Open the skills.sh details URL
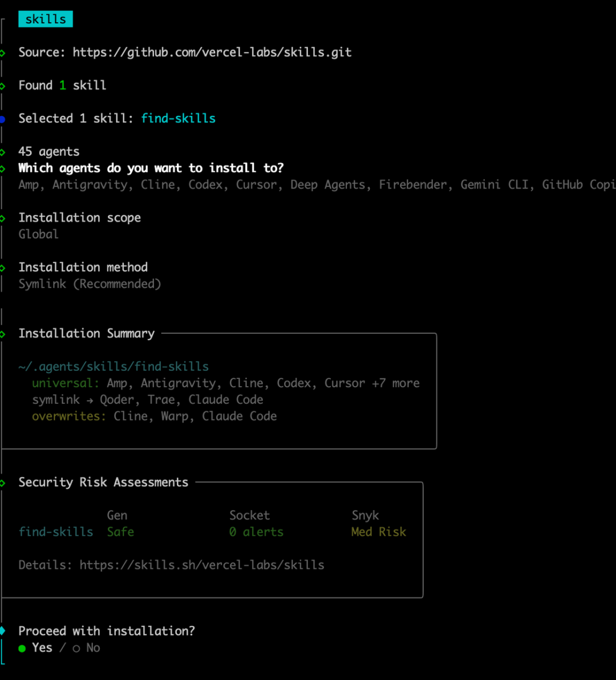 (x=201, y=565)
